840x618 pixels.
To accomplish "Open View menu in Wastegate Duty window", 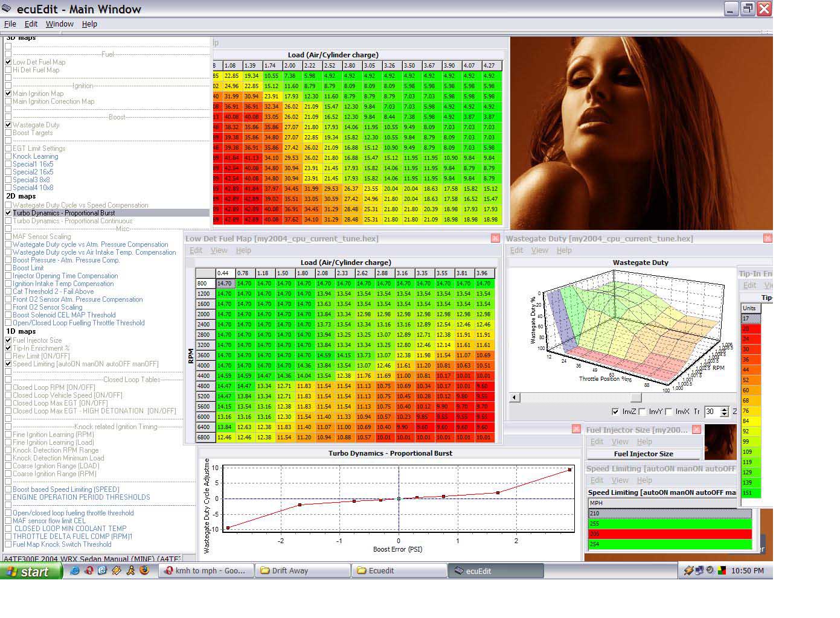I will point(539,250).
